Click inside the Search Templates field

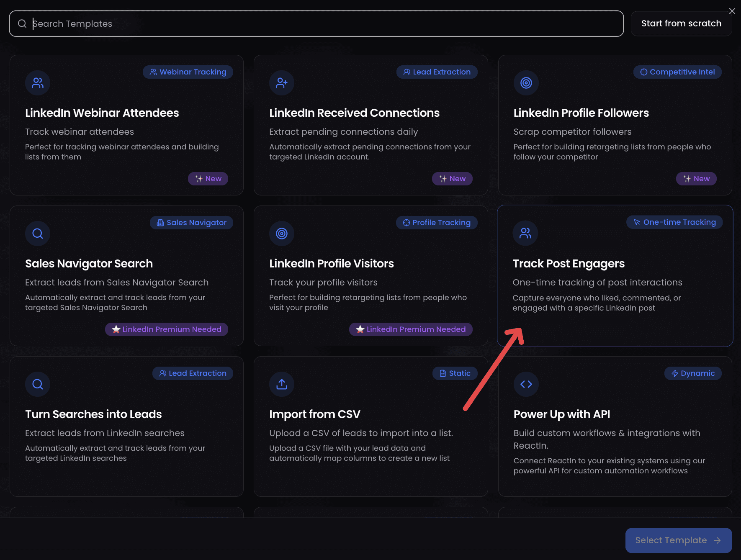click(167, 23)
